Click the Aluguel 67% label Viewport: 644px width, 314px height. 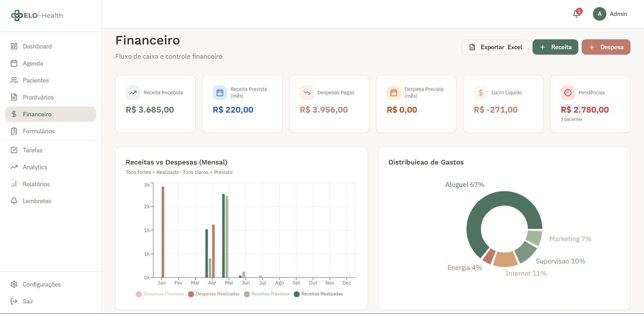[464, 184]
